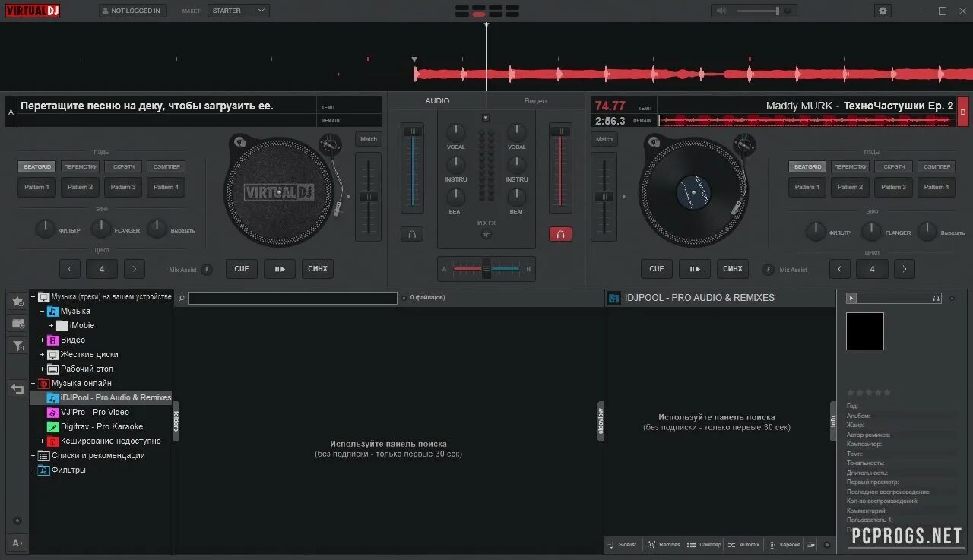Screen dimensions: 973x560
Task: Click the headphone prelisten icon in info panel
Action: click(936, 299)
